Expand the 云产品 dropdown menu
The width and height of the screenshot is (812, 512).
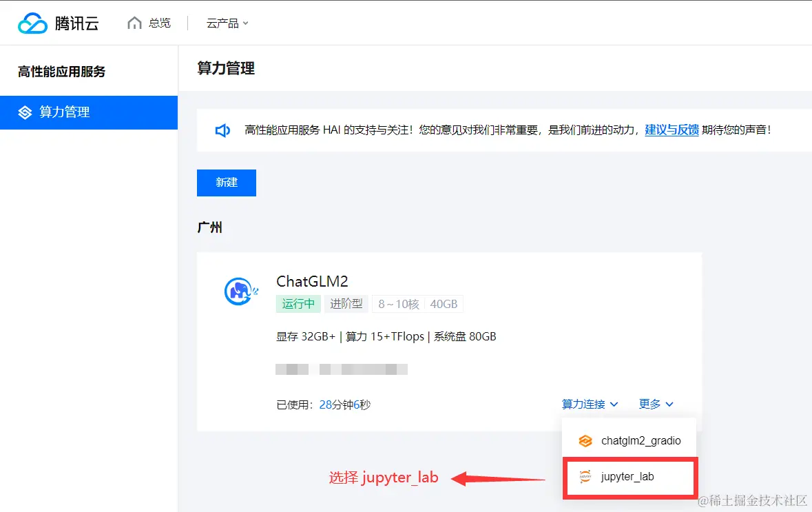[227, 23]
